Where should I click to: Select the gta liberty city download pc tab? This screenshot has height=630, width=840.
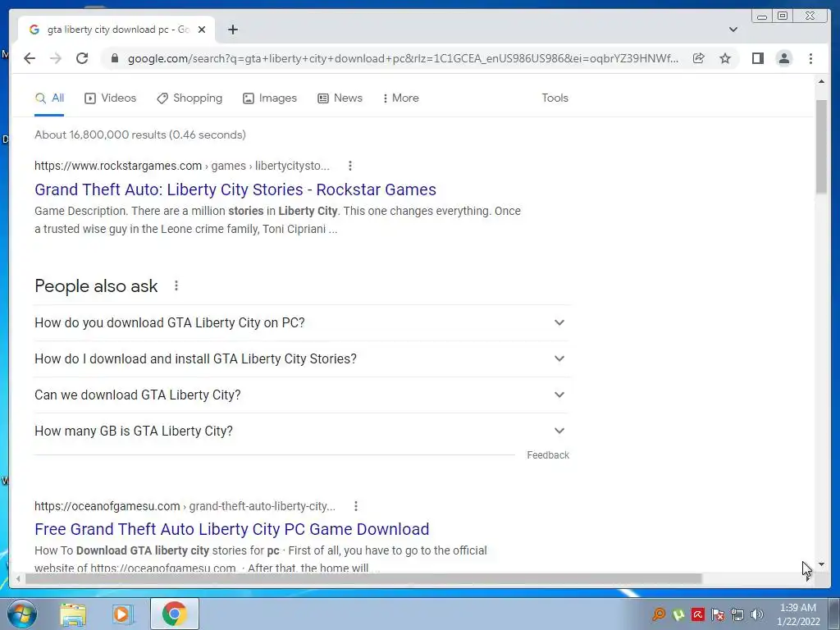[116, 30]
